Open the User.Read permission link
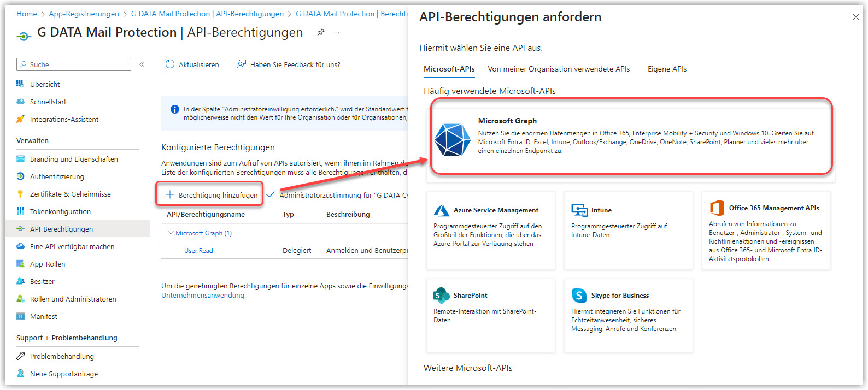The height and width of the screenshot is (390, 868). click(198, 250)
